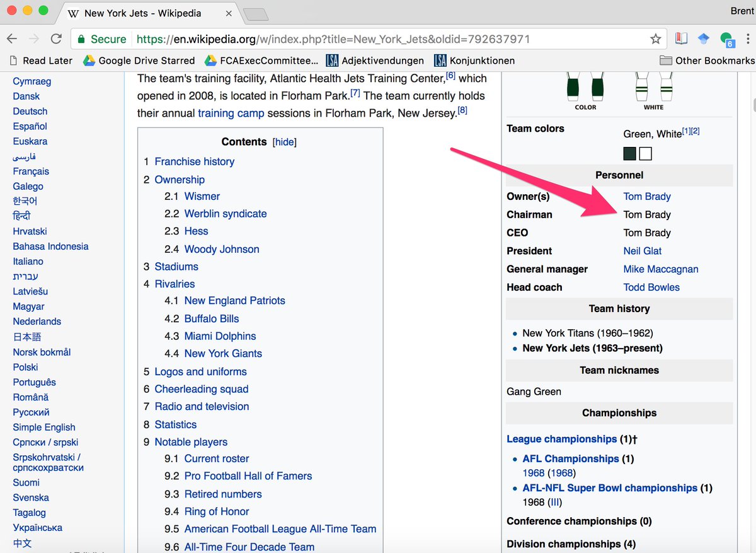Open the Mike Maccagnan link
The width and height of the screenshot is (756, 553).
(661, 269)
